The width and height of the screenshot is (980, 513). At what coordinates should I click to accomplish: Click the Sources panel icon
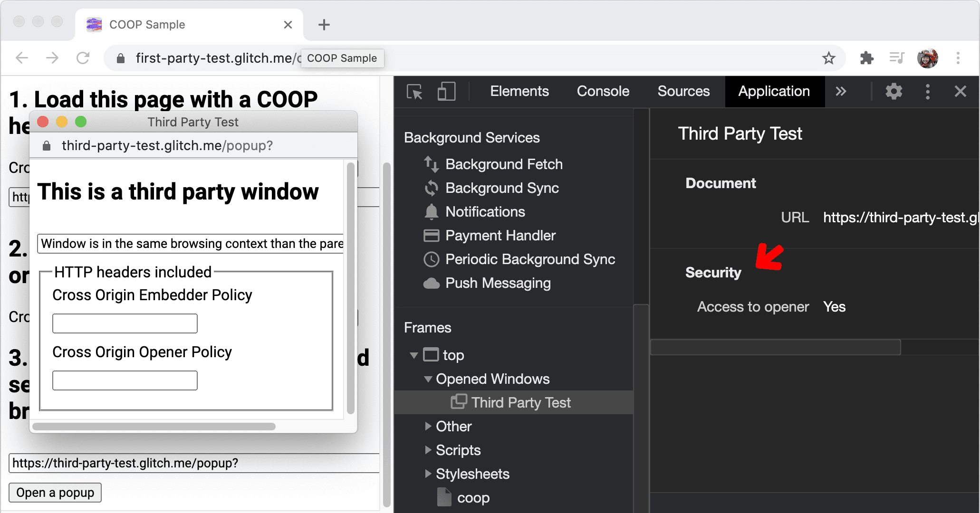click(683, 91)
